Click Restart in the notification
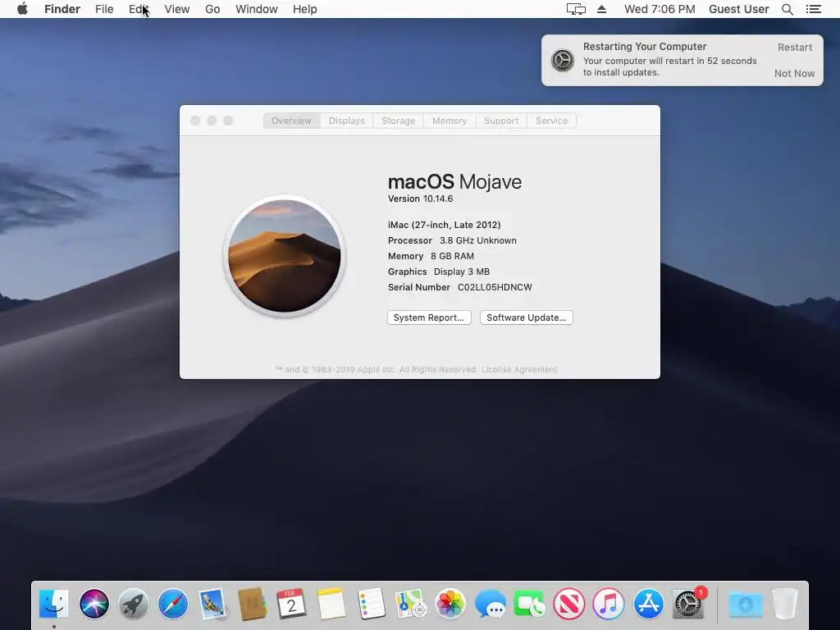Image resolution: width=840 pixels, height=630 pixels. point(794,47)
